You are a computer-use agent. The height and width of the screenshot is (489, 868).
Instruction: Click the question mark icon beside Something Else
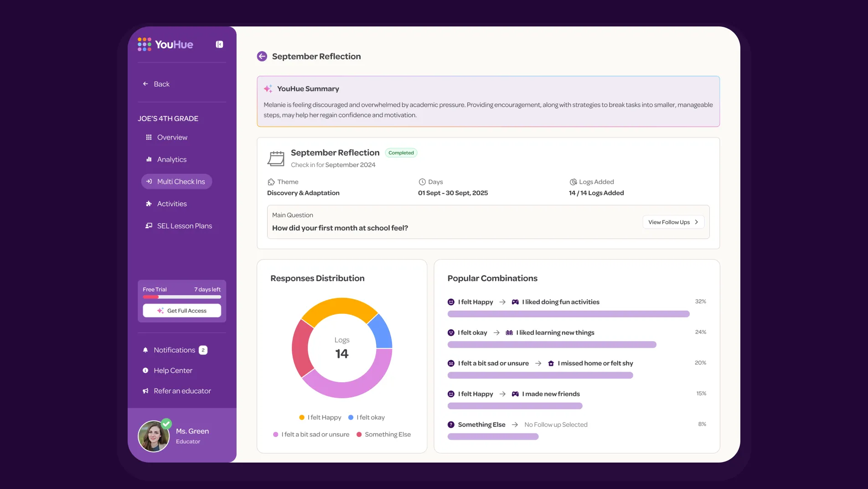pos(451,425)
